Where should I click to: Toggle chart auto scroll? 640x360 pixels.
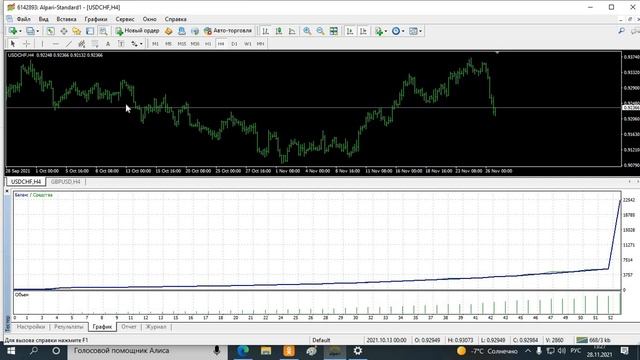[x=350, y=31]
